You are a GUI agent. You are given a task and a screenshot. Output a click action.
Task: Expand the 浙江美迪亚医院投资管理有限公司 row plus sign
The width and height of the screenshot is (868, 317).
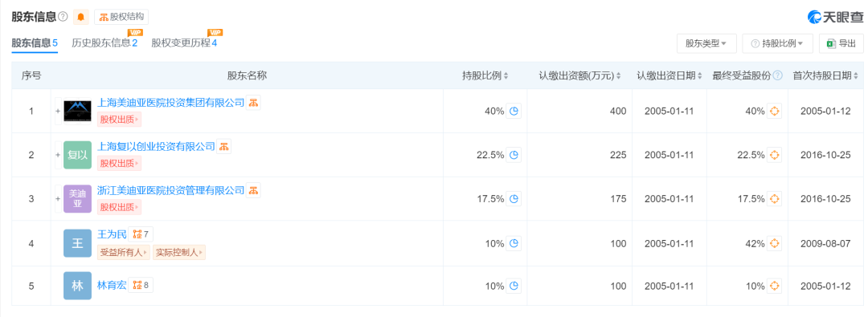tap(58, 199)
